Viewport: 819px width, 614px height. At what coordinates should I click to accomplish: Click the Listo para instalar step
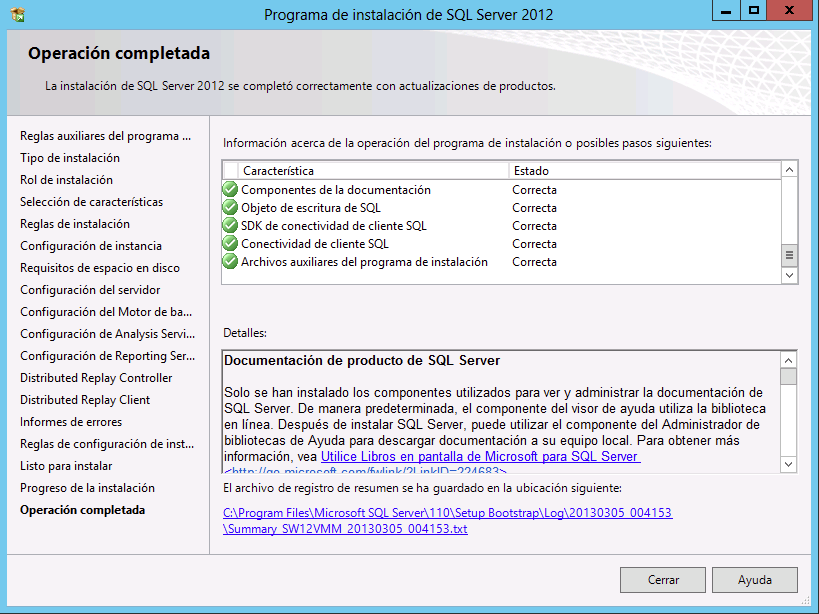coord(66,466)
